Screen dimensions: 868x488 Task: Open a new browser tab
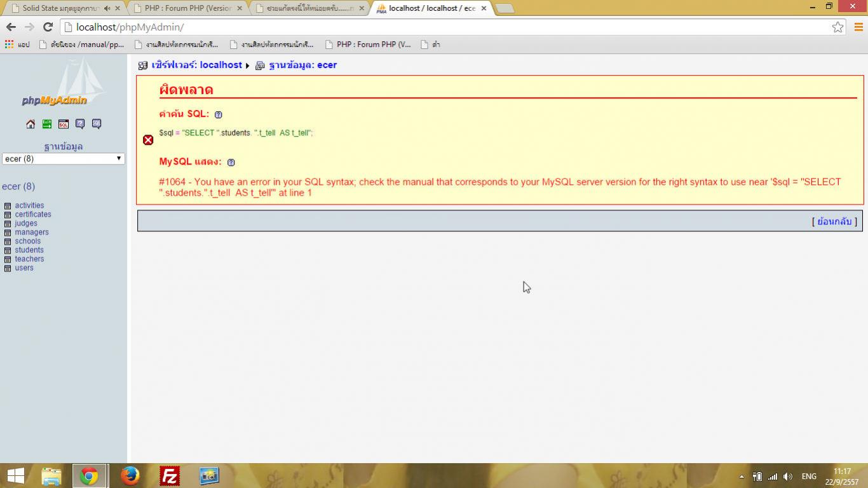[505, 8]
